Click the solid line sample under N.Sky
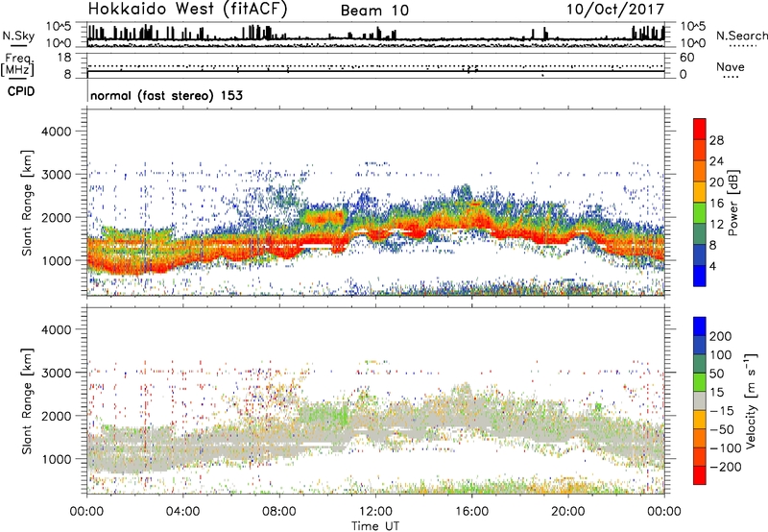 18,46
